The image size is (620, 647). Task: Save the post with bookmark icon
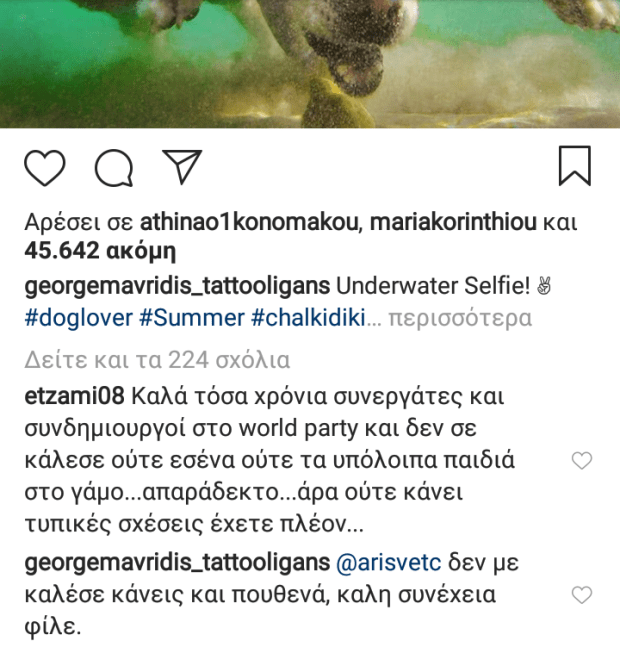pyautogui.click(x=575, y=166)
